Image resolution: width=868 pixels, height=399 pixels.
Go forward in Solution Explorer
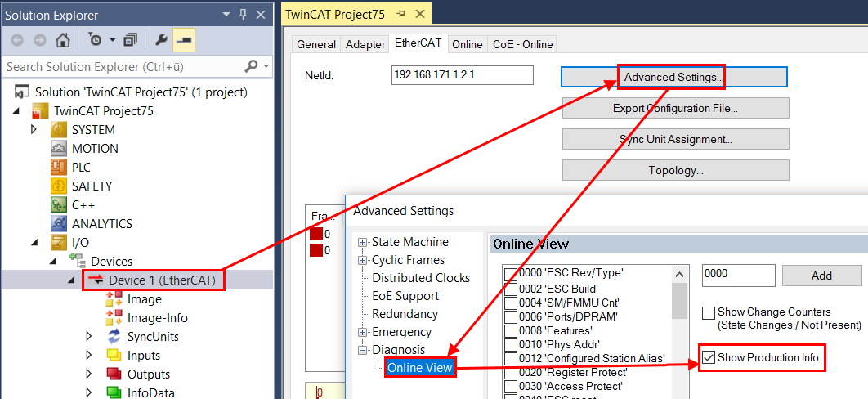click(x=40, y=40)
